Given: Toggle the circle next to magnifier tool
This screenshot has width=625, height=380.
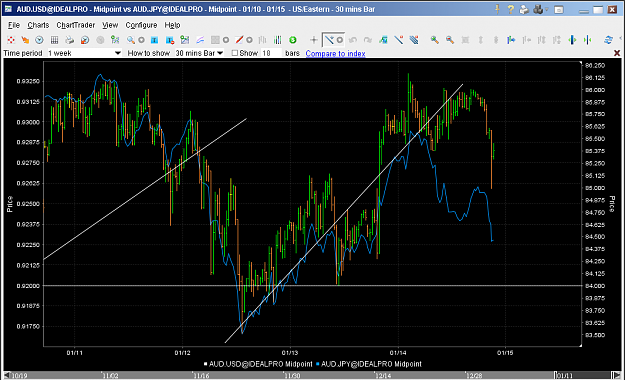Looking at the screenshot, I should pos(141,40).
